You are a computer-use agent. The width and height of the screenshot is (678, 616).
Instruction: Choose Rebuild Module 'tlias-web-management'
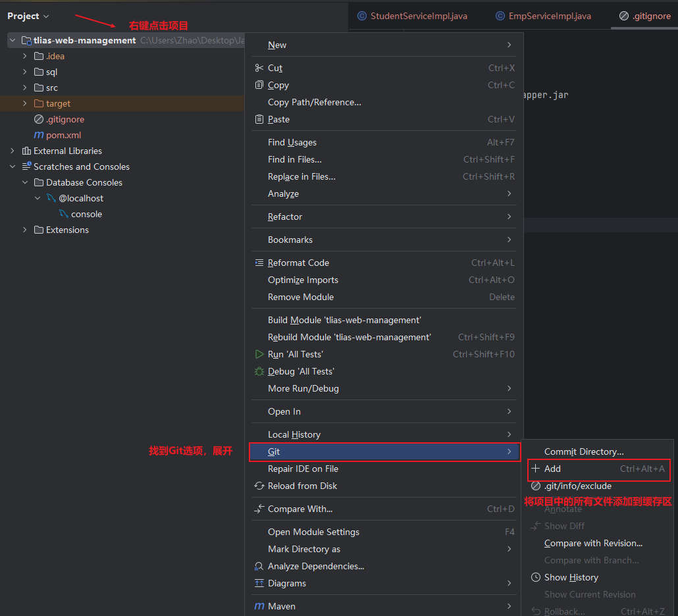pos(384,337)
